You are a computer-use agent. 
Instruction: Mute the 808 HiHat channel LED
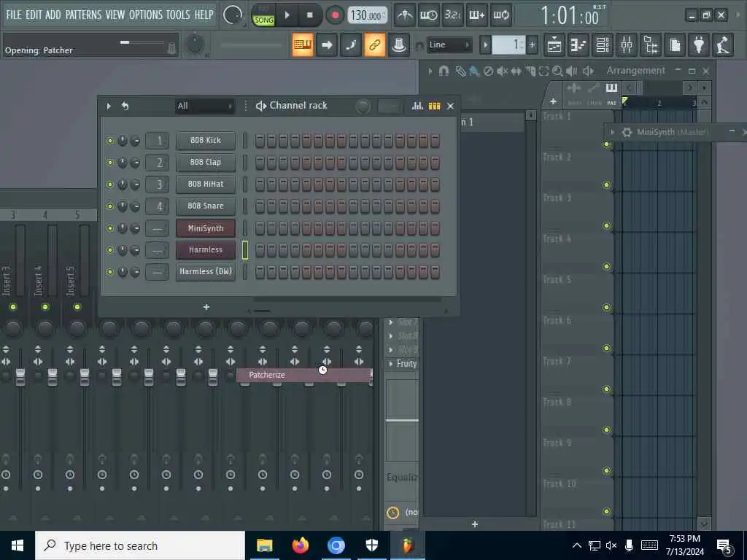tap(110, 184)
